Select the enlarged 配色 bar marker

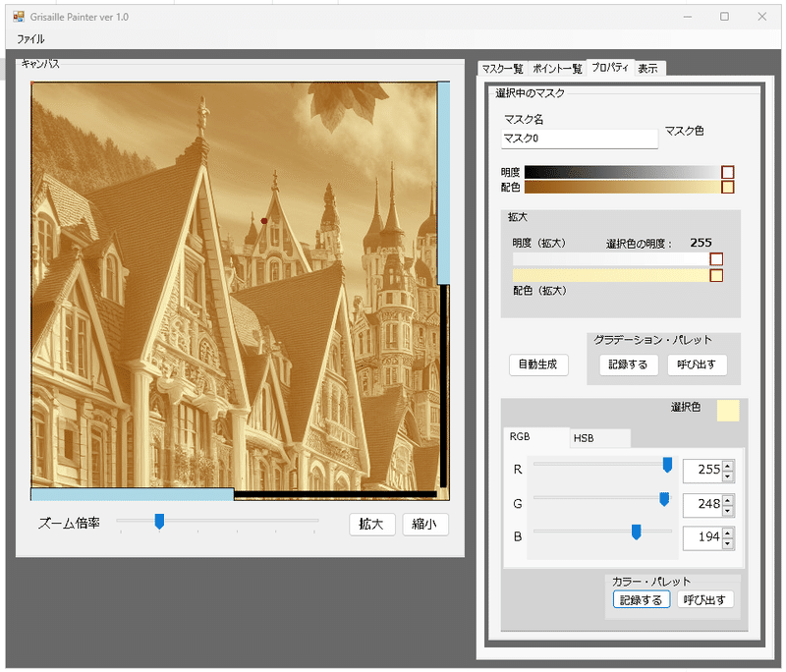(717, 276)
